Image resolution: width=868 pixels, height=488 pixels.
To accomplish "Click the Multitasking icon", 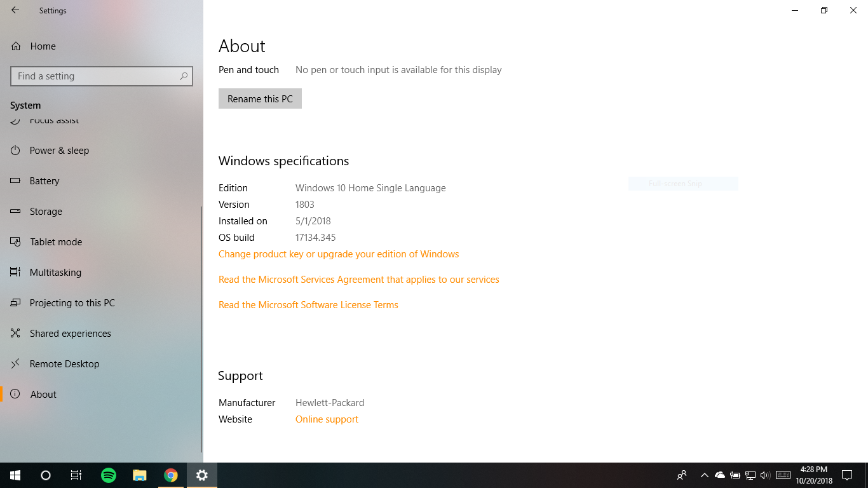I will coord(16,273).
